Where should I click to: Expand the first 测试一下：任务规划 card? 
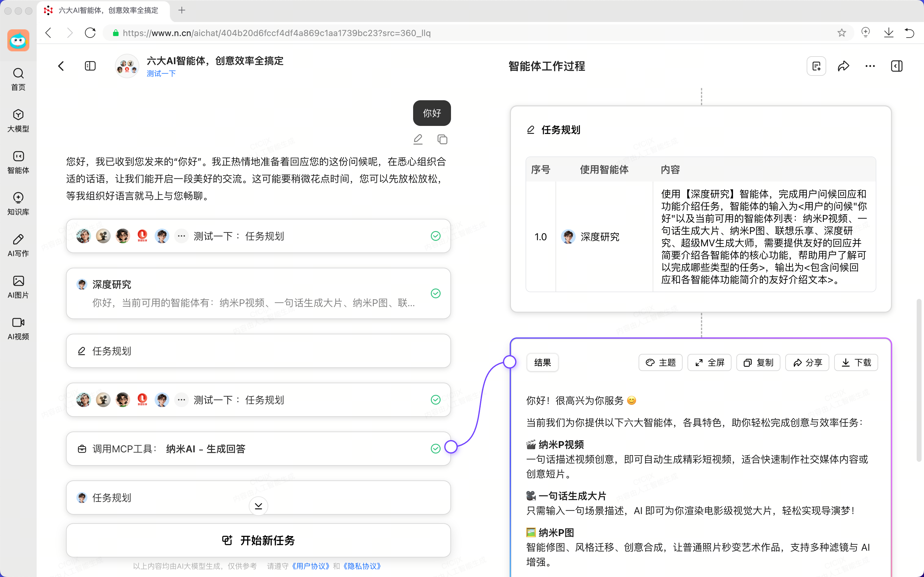pos(258,236)
